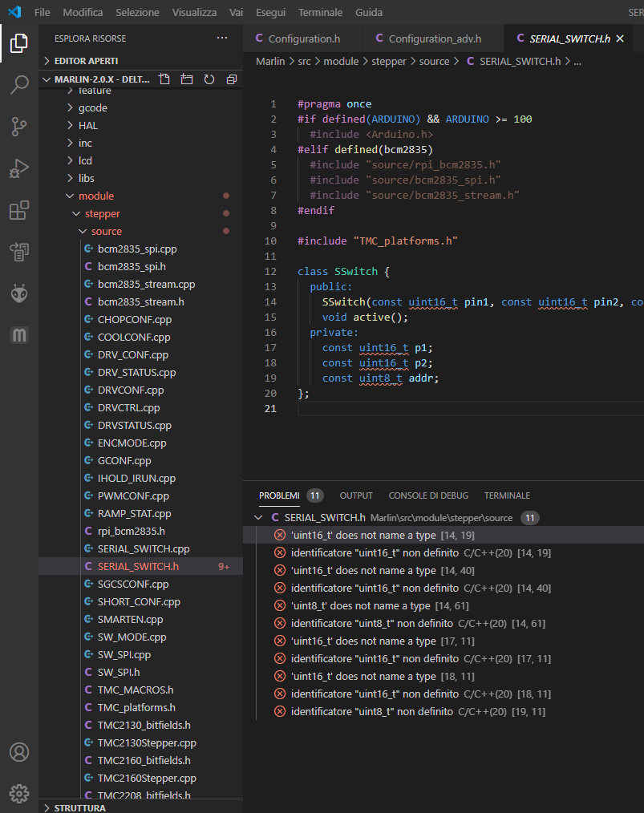The height and width of the screenshot is (813, 644).
Task: Switch to Configuration_adv.h tab
Action: point(434,38)
